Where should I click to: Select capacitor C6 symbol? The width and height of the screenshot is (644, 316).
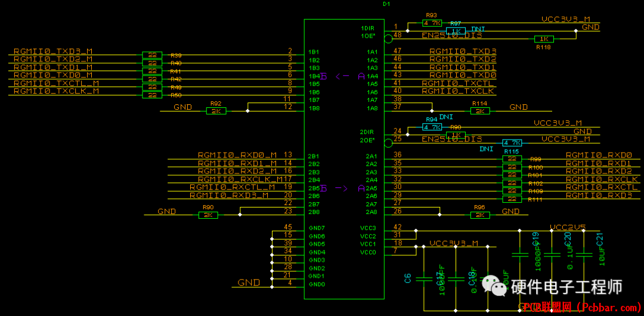[424, 278]
